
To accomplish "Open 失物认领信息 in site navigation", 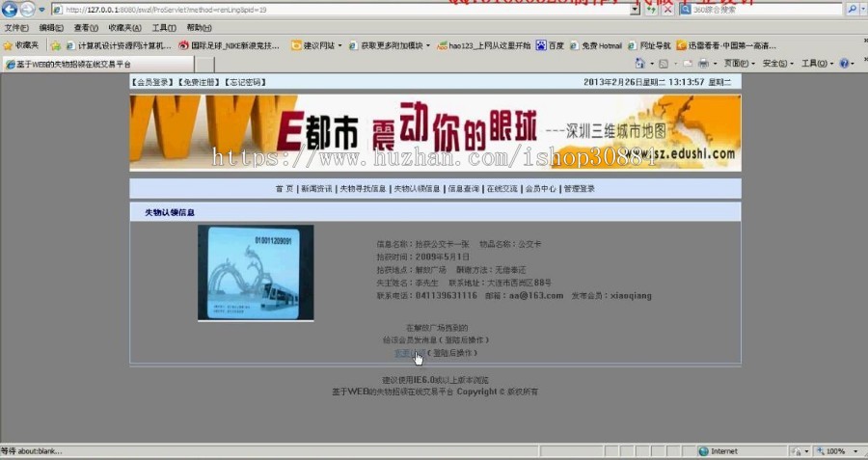I will click(x=417, y=189).
